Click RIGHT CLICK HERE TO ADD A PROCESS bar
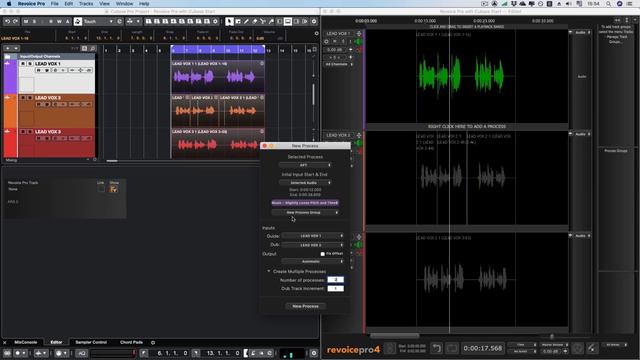The image size is (640, 360). coord(467,127)
